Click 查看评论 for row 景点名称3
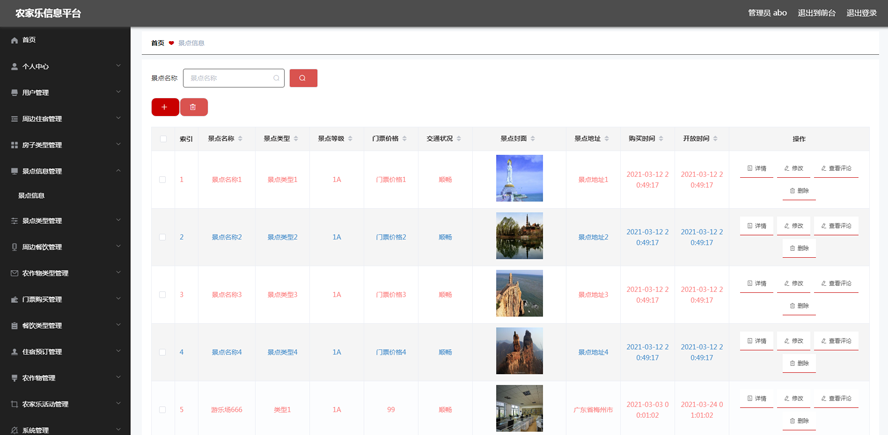 coord(836,283)
